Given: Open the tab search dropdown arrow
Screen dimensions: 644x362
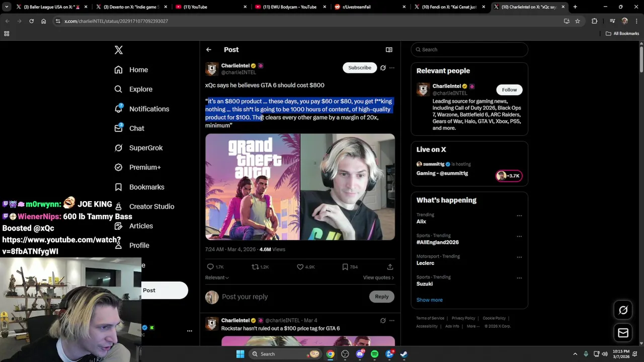Looking at the screenshot, I should 7,7.
